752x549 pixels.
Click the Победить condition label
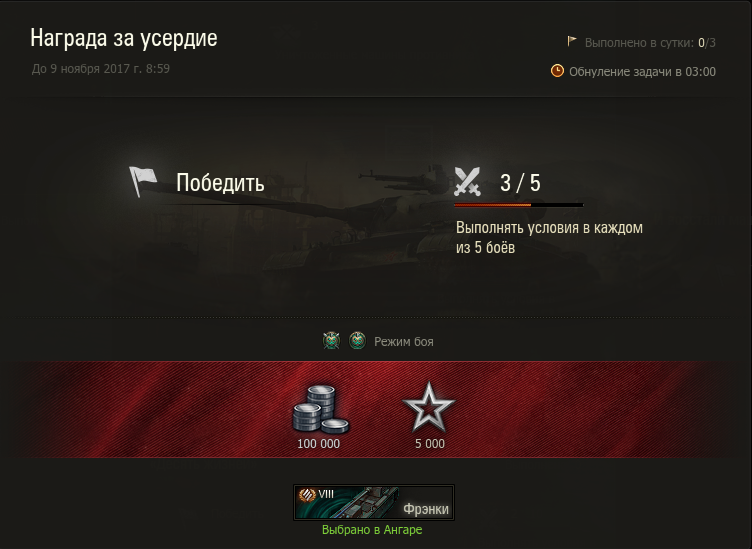pyautogui.click(x=220, y=183)
